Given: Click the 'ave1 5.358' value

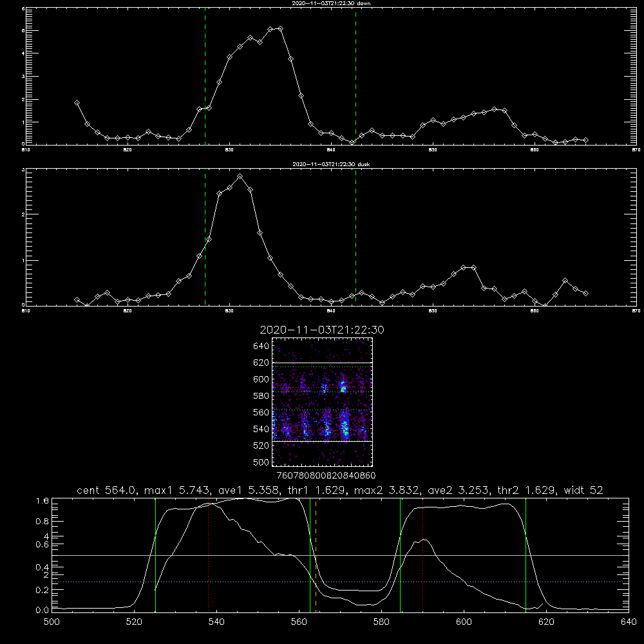Looking at the screenshot, I should tap(250, 490).
